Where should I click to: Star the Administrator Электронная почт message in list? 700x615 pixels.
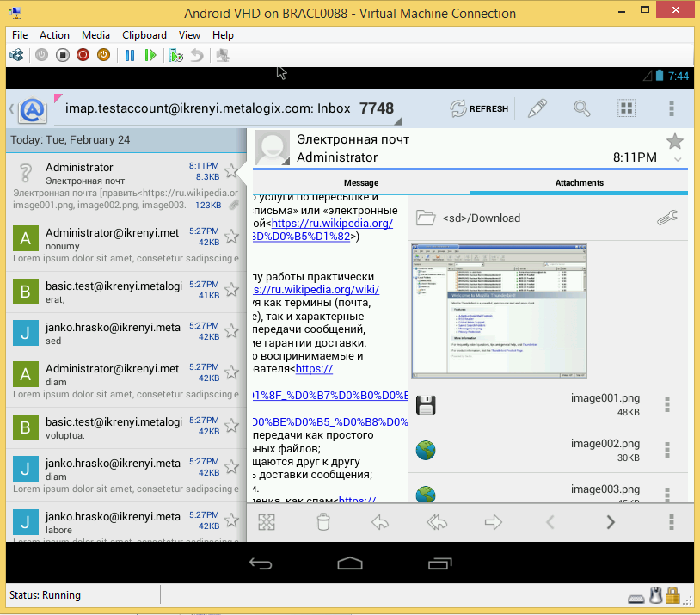pyautogui.click(x=231, y=170)
